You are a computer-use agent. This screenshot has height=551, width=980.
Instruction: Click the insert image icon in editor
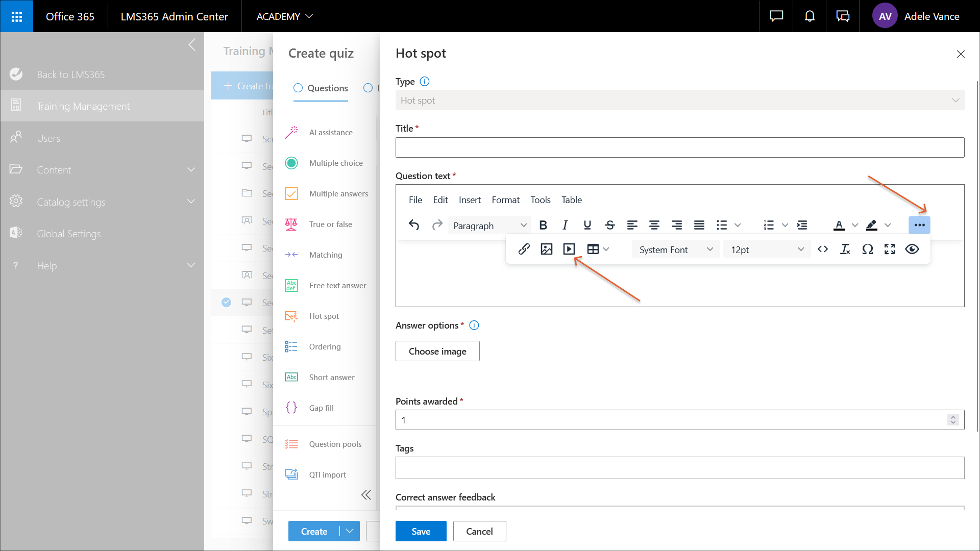click(x=546, y=249)
